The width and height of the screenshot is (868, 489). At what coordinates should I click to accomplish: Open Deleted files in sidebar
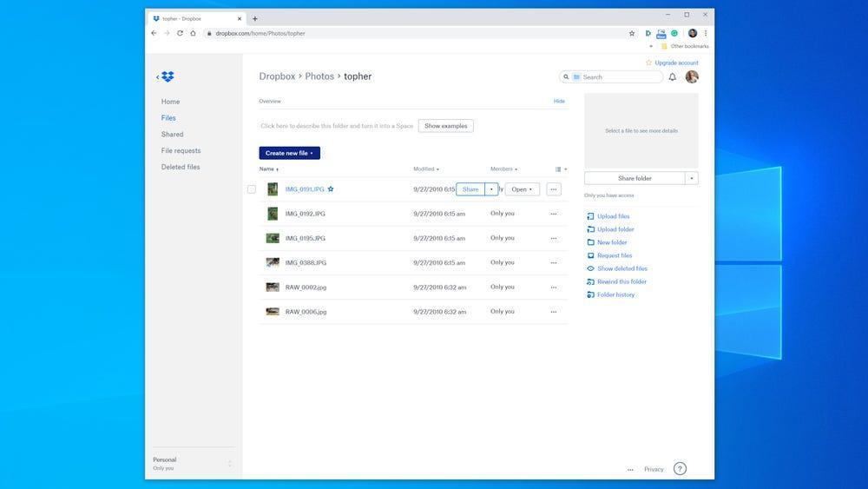181,167
